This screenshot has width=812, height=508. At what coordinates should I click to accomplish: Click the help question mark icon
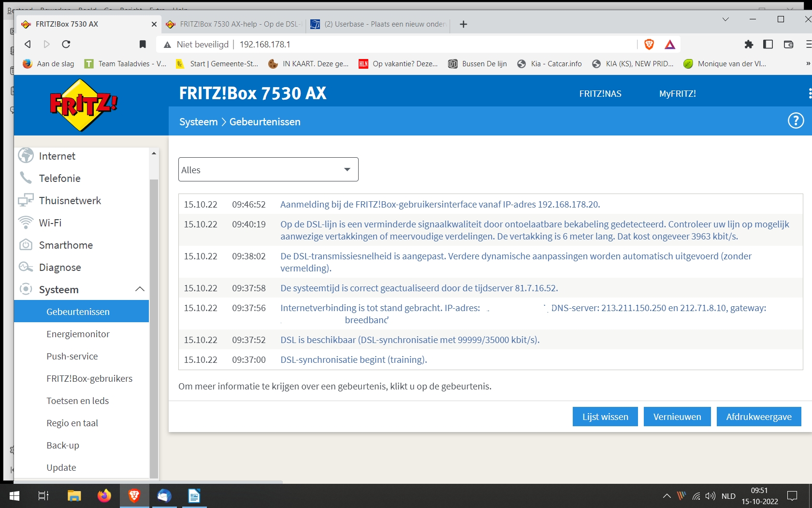coord(796,121)
